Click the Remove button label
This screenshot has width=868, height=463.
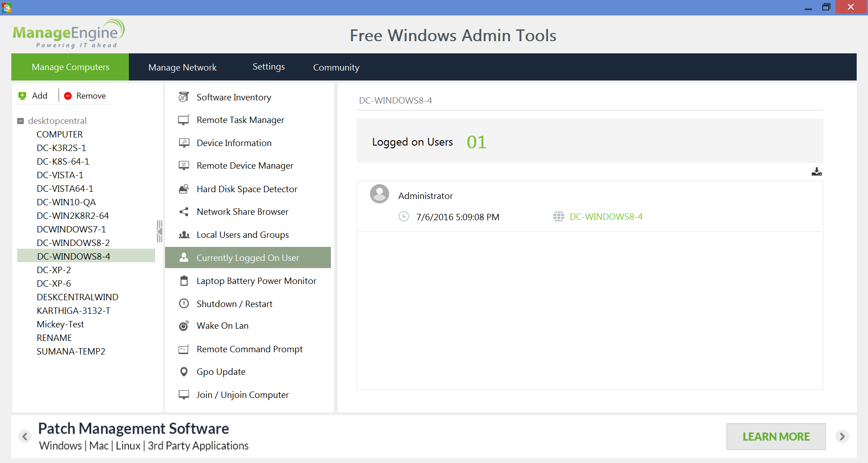coord(91,96)
